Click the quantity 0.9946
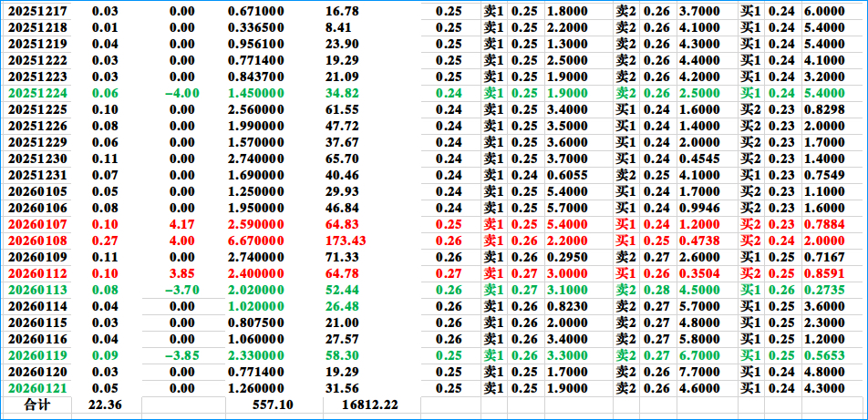This screenshot has width=868, height=420. [x=700, y=209]
